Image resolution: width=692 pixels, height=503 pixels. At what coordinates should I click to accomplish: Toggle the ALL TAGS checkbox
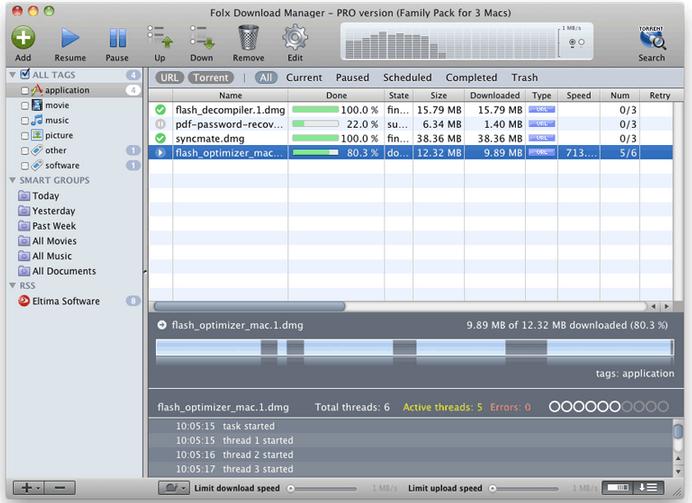26,74
